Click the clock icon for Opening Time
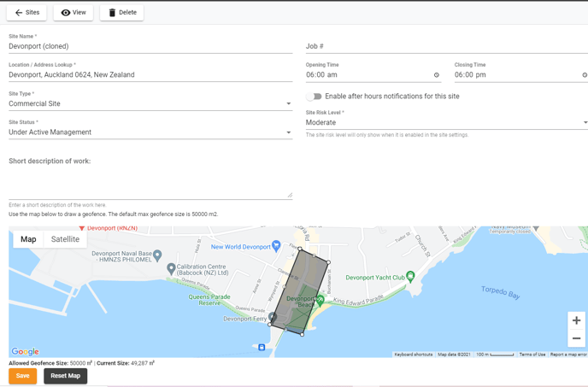 437,75
